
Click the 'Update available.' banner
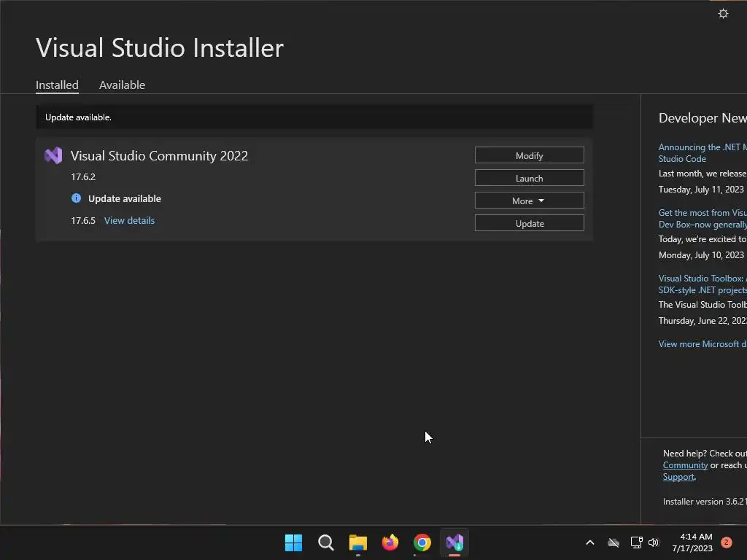pos(314,117)
